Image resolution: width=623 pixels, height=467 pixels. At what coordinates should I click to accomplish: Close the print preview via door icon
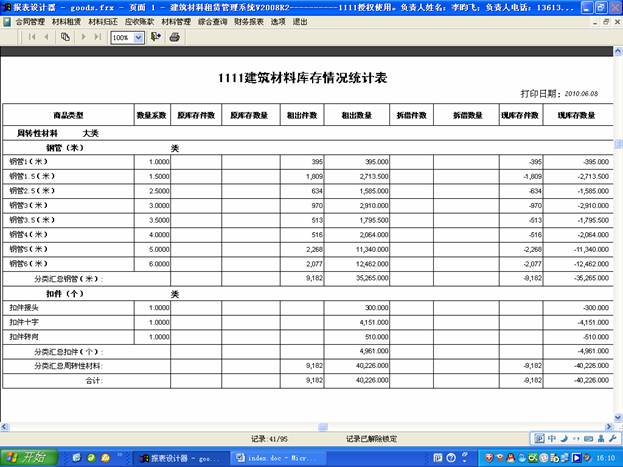[155, 37]
